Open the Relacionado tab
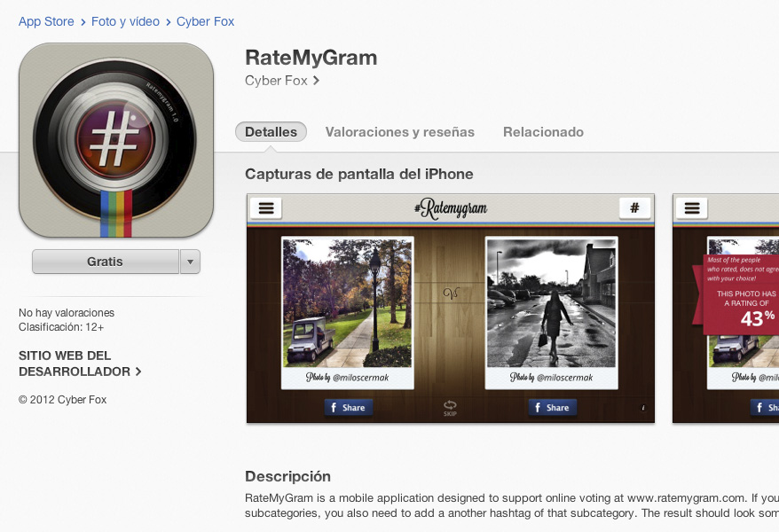The image size is (779, 532). 543,131
